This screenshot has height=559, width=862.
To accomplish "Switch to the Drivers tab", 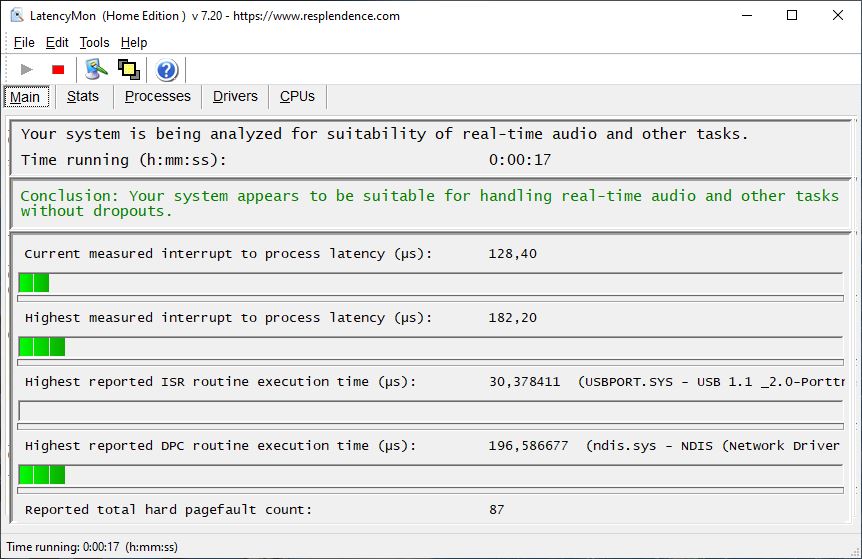I will (236, 96).
